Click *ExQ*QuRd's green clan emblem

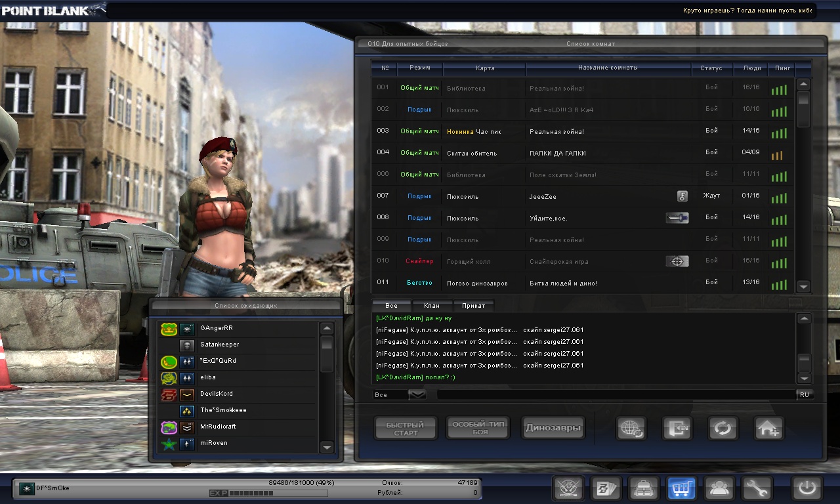[x=169, y=361]
